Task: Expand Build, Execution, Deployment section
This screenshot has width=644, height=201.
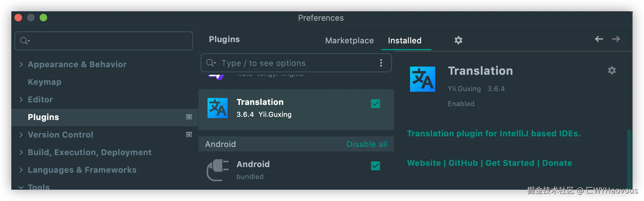Action: pyautogui.click(x=21, y=152)
